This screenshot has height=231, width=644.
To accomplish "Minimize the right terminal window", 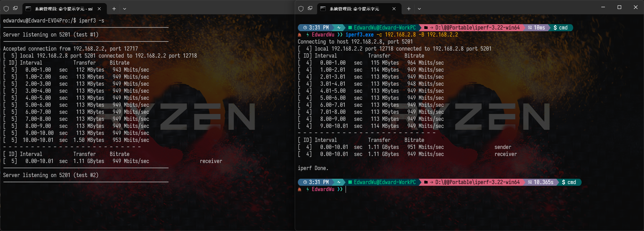I will point(603,7).
